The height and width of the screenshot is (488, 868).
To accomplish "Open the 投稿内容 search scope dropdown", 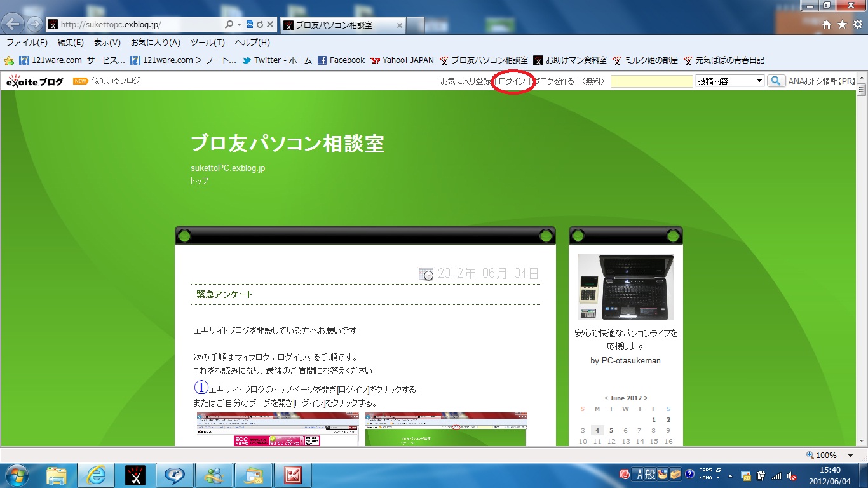I will pyautogui.click(x=729, y=81).
